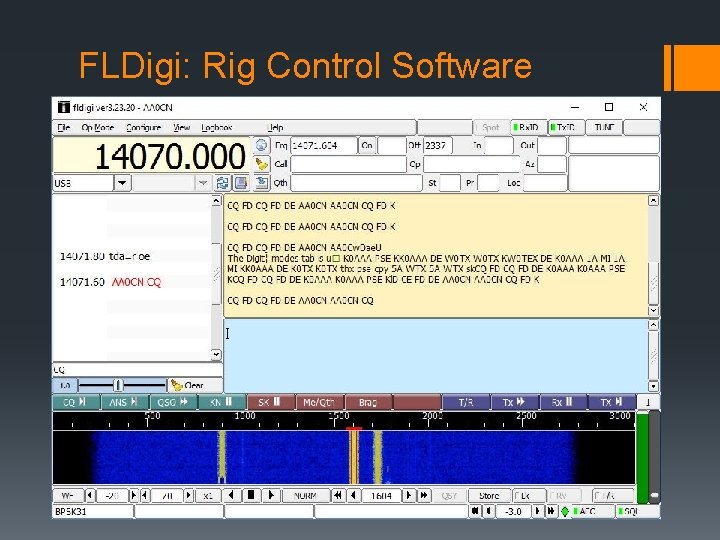Click in the blue transmit text pane

coord(435,355)
